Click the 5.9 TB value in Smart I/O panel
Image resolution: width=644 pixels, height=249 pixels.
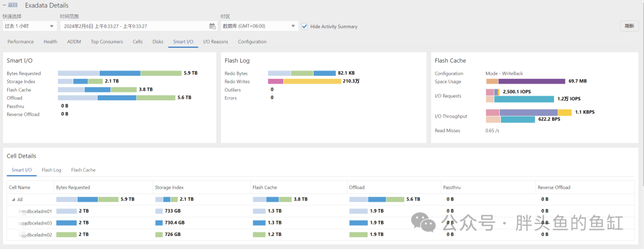click(x=191, y=73)
